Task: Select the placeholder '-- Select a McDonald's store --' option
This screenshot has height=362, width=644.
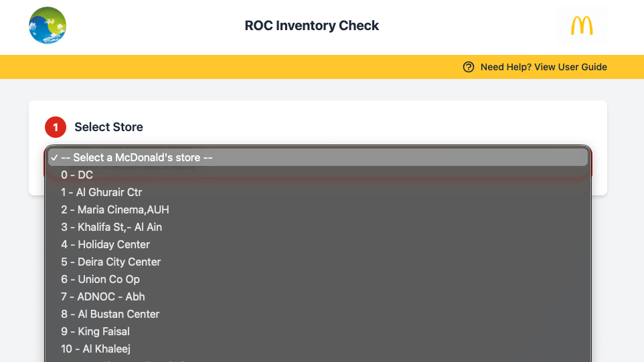Action: [x=318, y=158]
